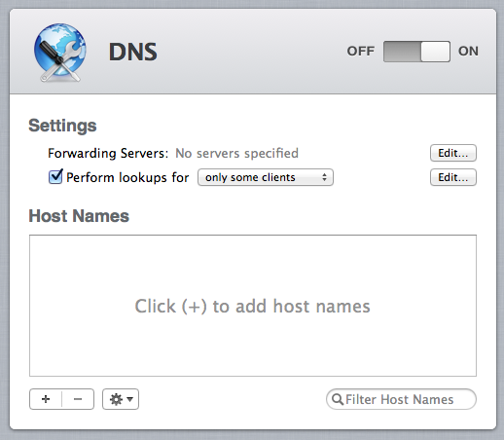This screenshot has height=440, width=504.
Task: Click the OFF label beside the switch
Action: click(361, 51)
